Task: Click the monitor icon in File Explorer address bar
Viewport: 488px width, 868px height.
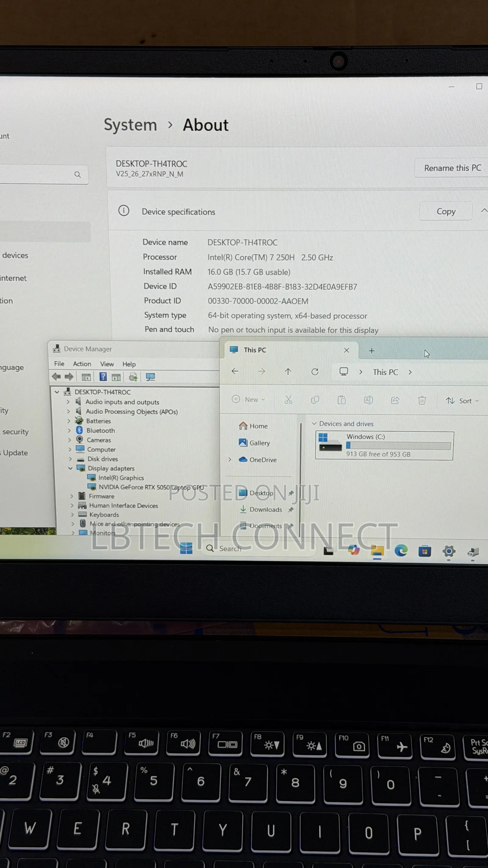Action: (343, 372)
